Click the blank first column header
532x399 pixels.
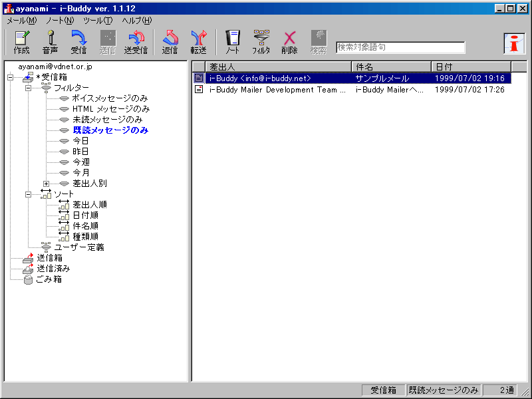coord(199,67)
